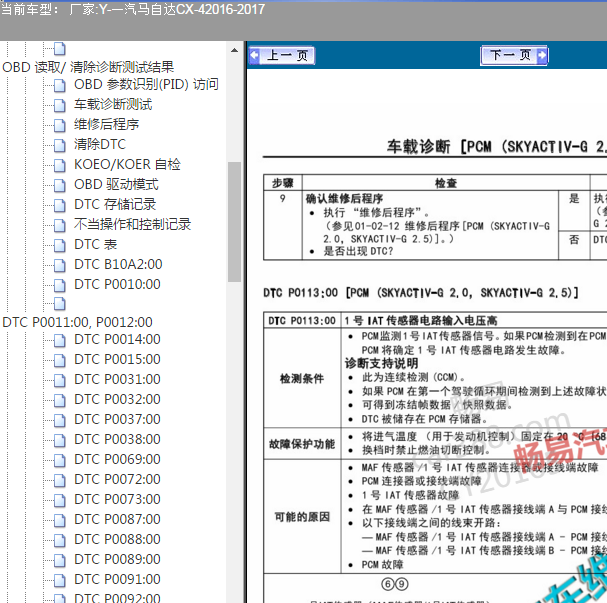Open document icon for OBD 参数识别(PID) 访问

coord(60,85)
